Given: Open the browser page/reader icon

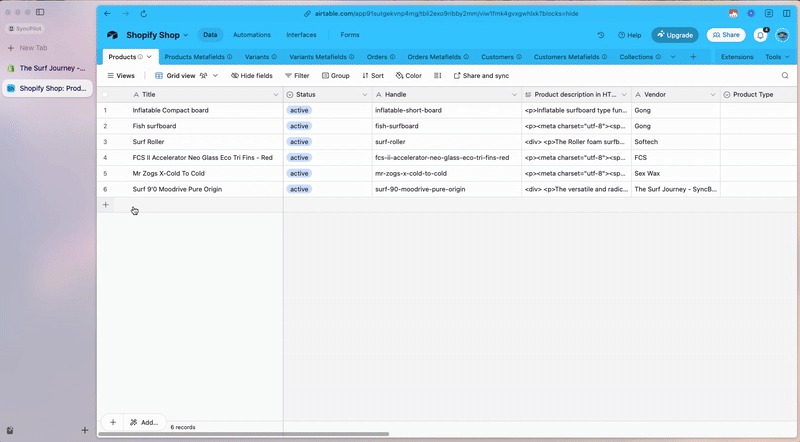Looking at the screenshot, I should coord(768,14).
